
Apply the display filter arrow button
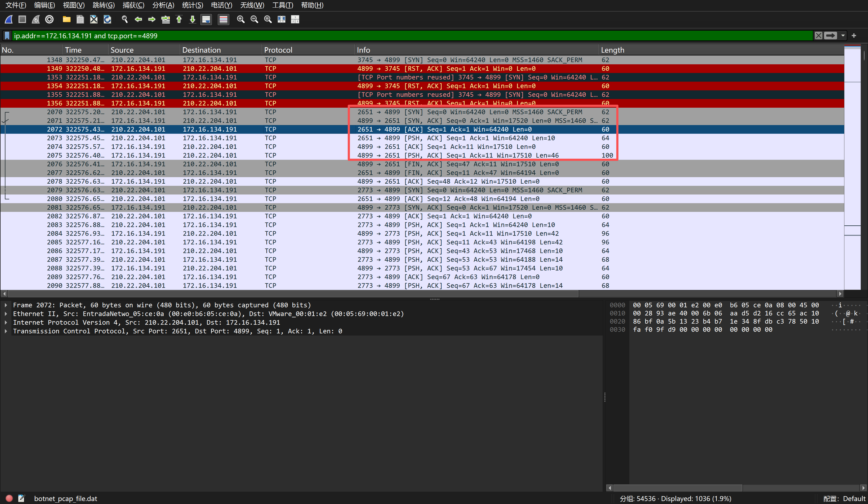click(x=830, y=36)
